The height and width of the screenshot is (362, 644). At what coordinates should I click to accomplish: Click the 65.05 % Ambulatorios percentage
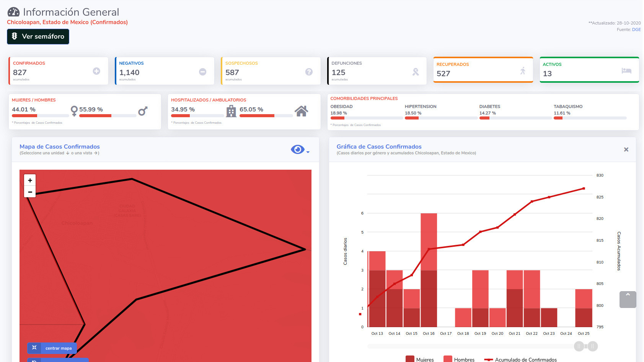(x=251, y=110)
